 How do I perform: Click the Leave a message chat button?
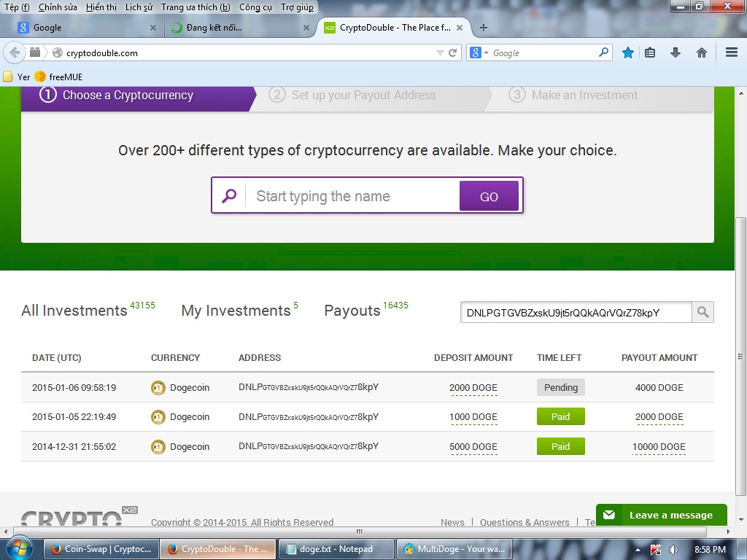(x=661, y=515)
